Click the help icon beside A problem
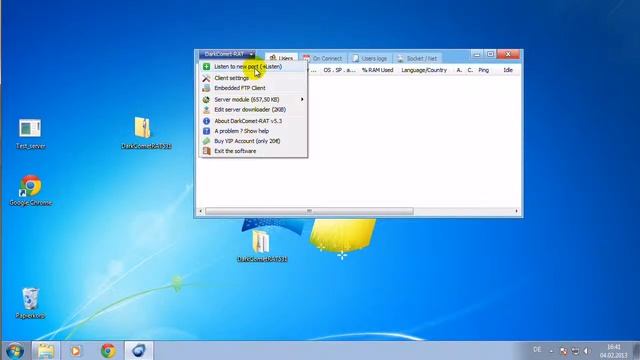Image resolution: width=640 pixels, height=360 pixels. (x=207, y=131)
